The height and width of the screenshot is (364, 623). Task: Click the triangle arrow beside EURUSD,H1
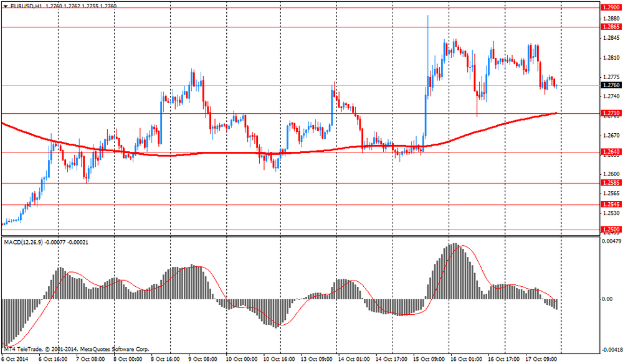point(5,6)
